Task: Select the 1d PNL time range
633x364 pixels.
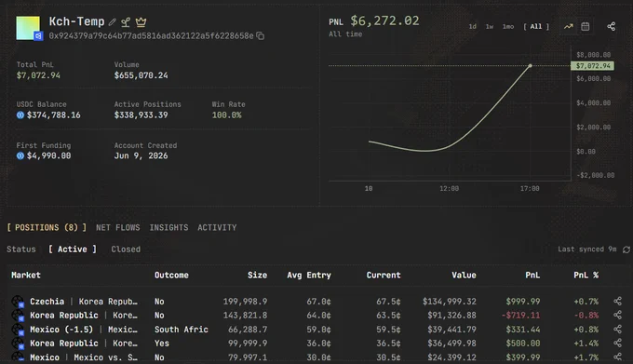Action: (x=472, y=27)
